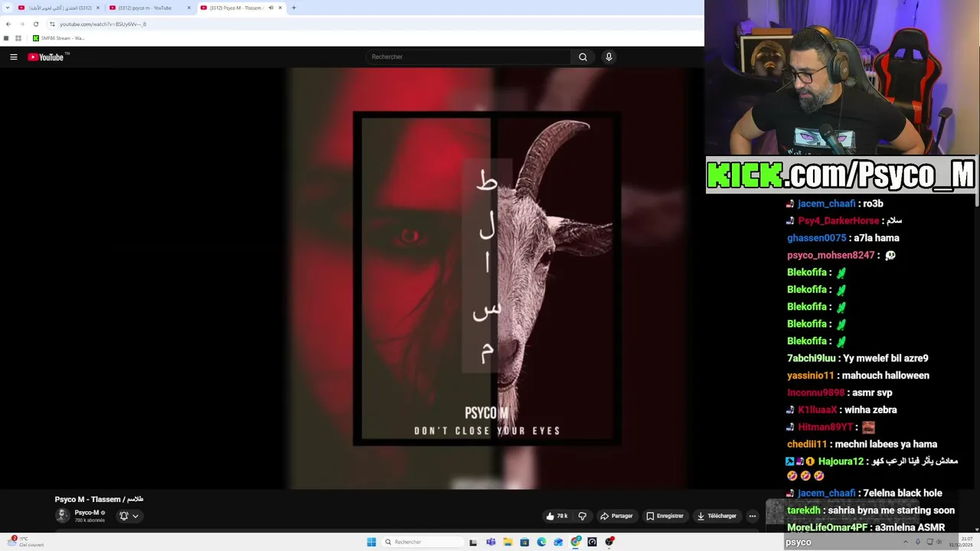Mute the Tlassem tab via speaker icon
Viewport: 980px width, 551px height.
270,8
